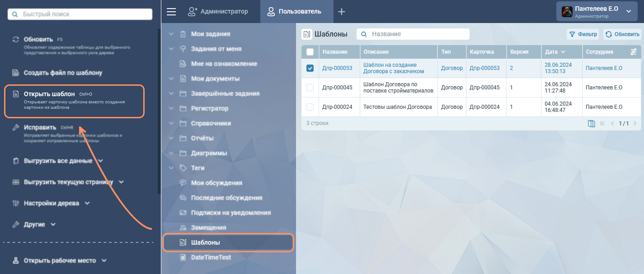Toggle the select-all header checkbox
This screenshot has width=644, height=274.
click(x=310, y=52)
